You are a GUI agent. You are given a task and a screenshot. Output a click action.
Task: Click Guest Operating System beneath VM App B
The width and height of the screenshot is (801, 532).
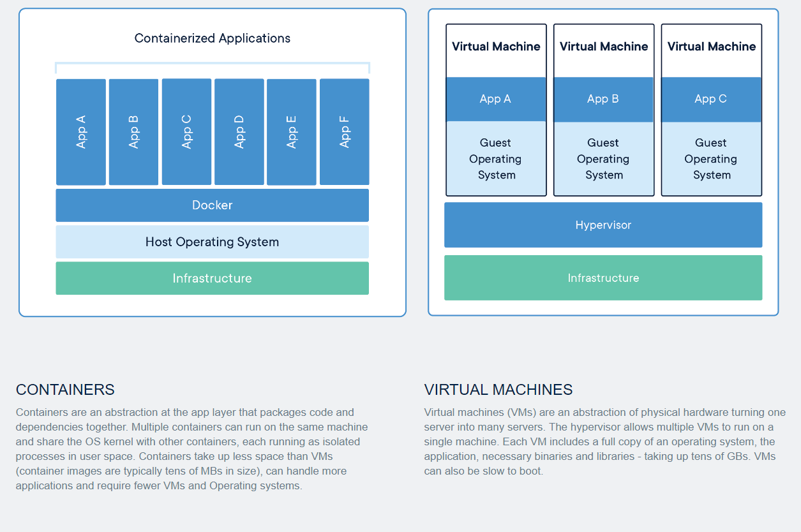(x=604, y=159)
